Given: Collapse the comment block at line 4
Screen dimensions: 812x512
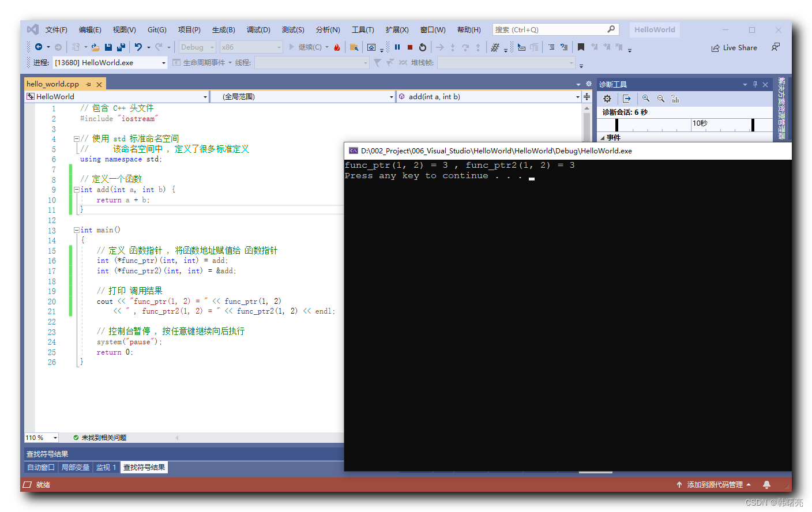Looking at the screenshot, I should (76, 139).
